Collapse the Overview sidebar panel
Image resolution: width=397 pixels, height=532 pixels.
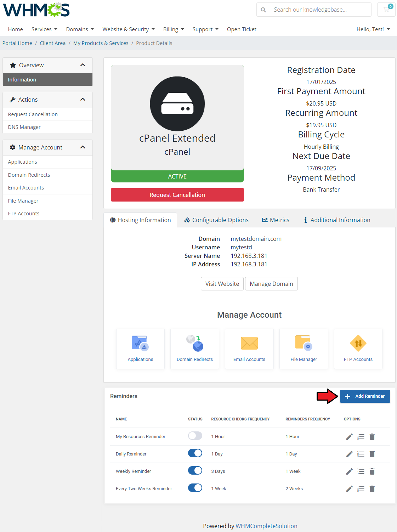(83, 65)
